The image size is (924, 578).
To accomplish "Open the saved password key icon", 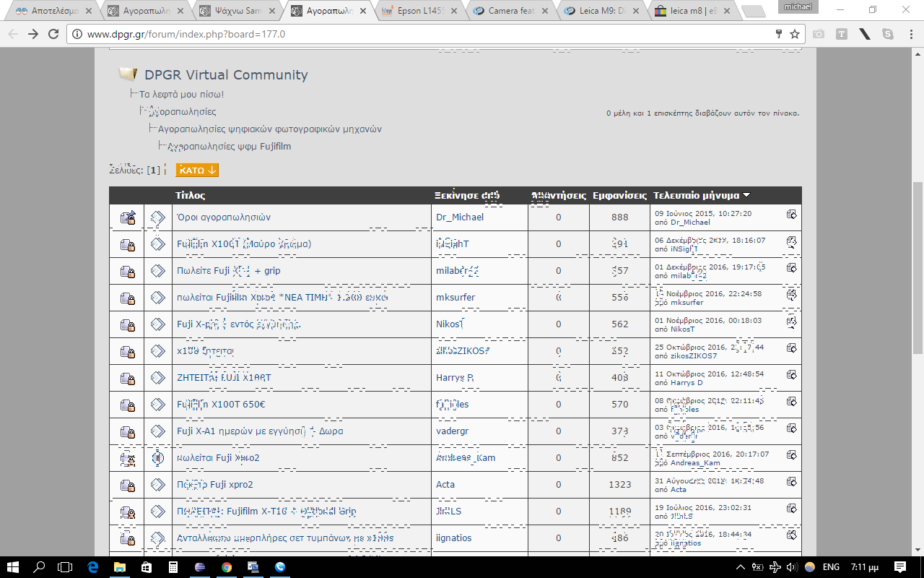I will click(779, 34).
